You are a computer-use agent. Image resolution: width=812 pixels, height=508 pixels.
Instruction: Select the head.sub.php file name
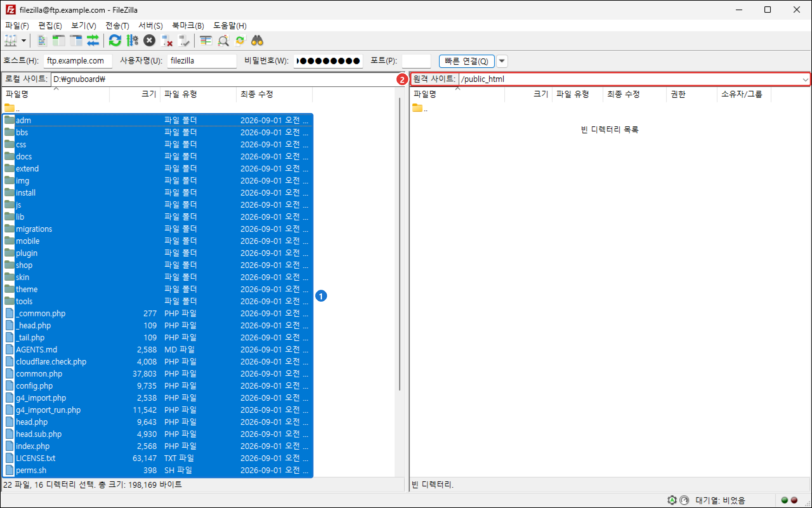[x=39, y=434]
